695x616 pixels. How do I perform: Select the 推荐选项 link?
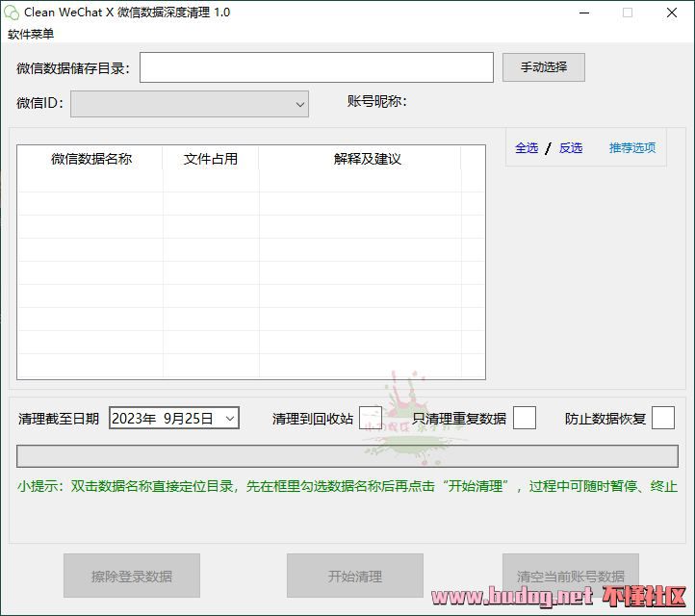pos(631,148)
